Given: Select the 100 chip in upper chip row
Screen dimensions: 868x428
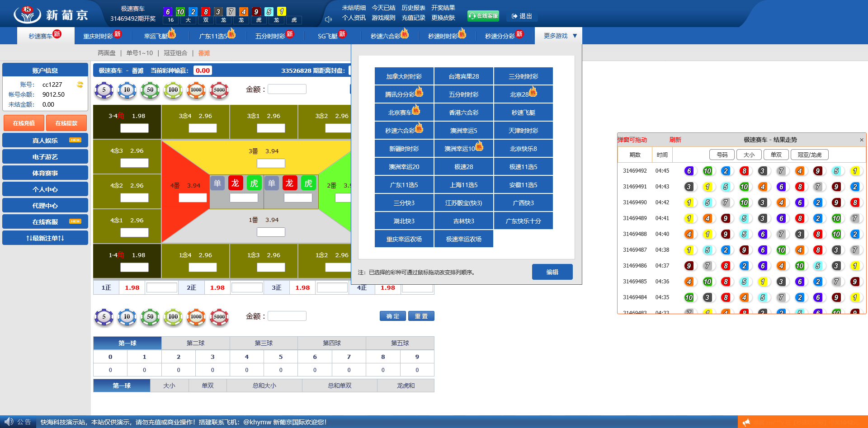Looking at the screenshot, I should pyautogui.click(x=173, y=90).
